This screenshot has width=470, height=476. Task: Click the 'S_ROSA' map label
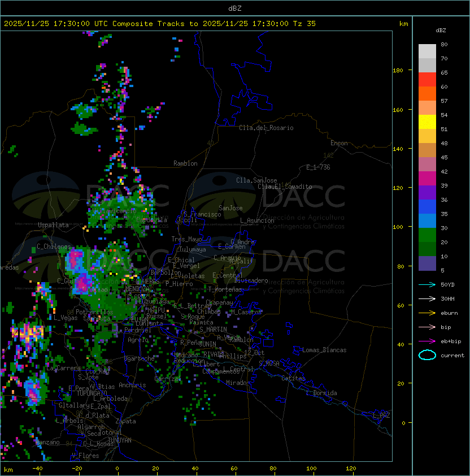(269, 364)
